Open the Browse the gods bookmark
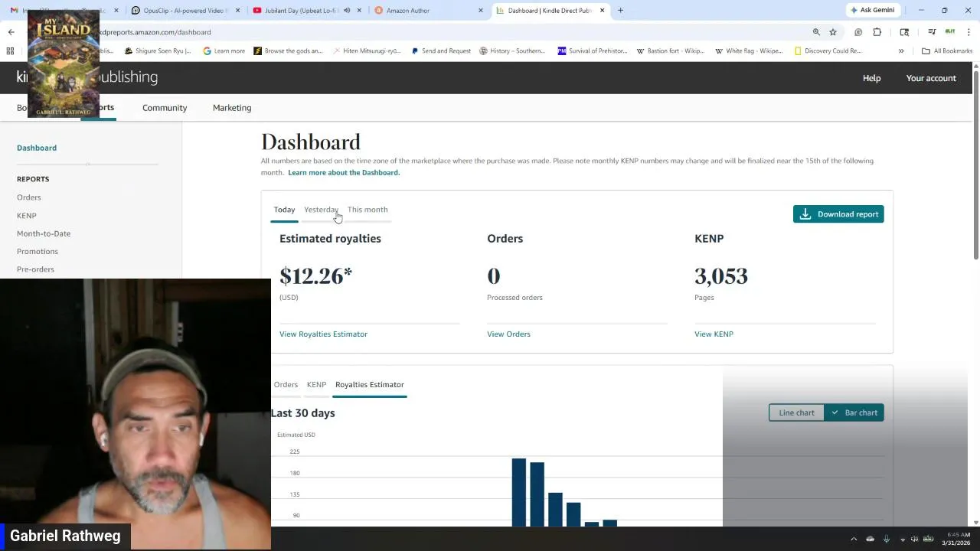 pos(288,51)
